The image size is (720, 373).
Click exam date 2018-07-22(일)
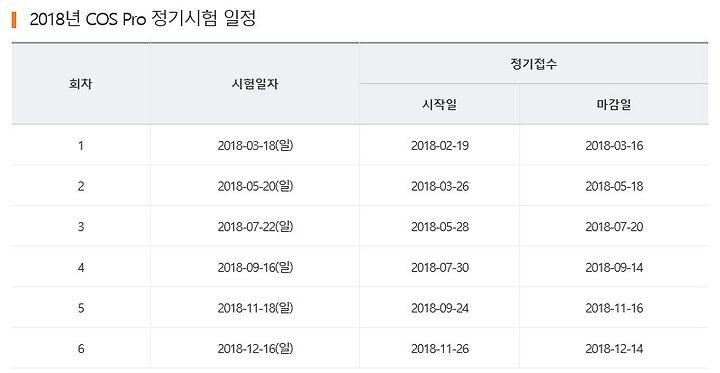click(255, 226)
